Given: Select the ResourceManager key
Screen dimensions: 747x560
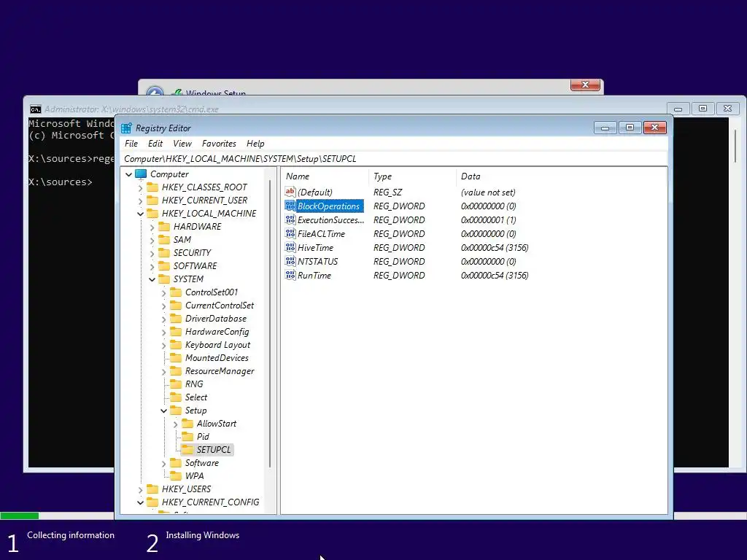Looking at the screenshot, I should [220, 371].
